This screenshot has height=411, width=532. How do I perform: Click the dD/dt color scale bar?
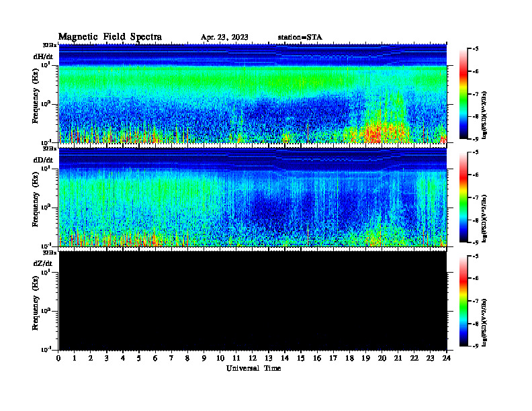(x=463, y=197)
